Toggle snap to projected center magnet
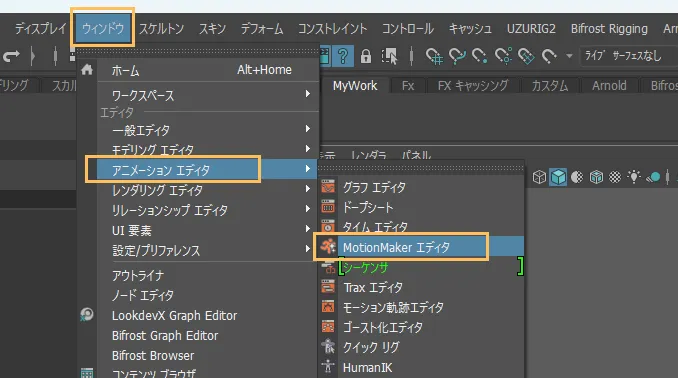The width and height of the screenshot is (678, 378). (x=503, y=56)
